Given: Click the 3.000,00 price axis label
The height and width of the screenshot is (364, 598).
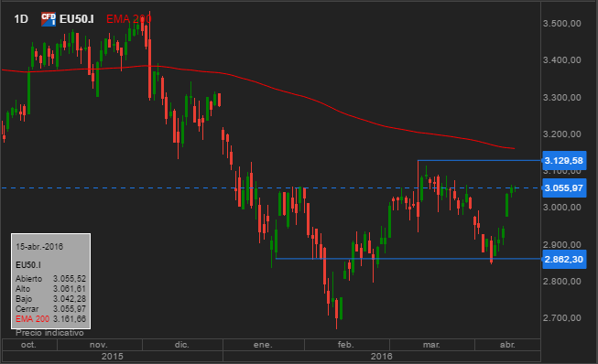Looking at the screenshot, I should coord(561,208).
